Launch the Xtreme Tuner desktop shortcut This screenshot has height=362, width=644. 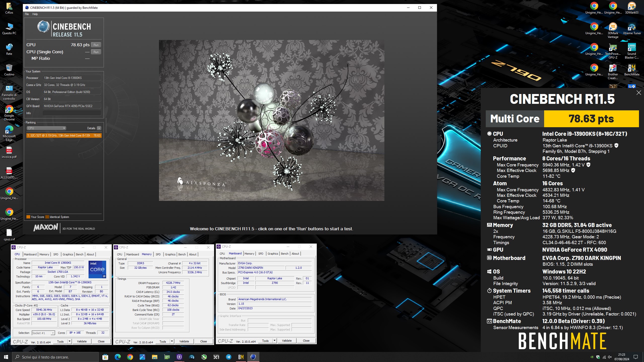[x=632, y=28]
